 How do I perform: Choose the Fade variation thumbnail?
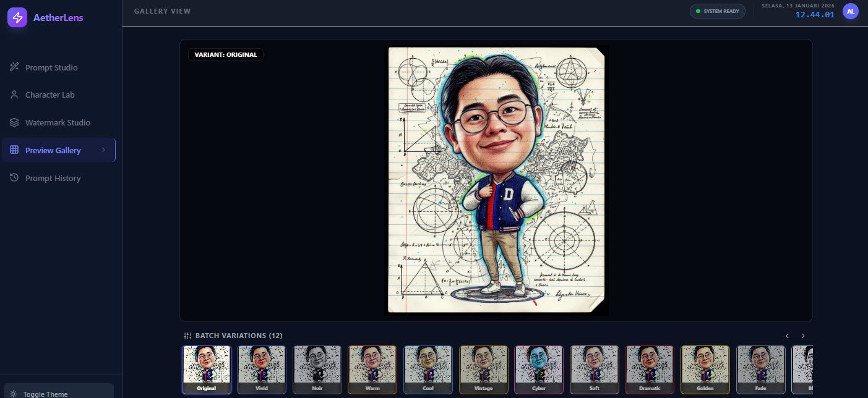pos(761,370)
